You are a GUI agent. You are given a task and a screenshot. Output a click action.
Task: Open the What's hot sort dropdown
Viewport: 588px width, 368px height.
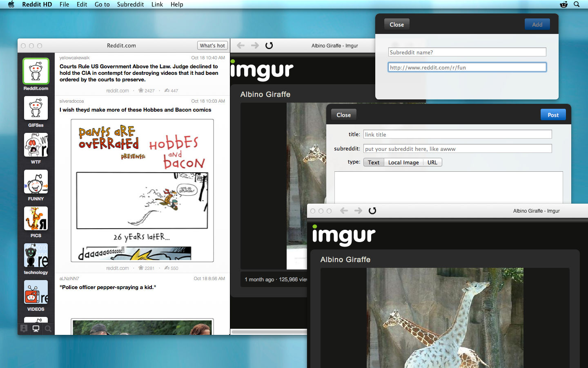pos(212,45)
